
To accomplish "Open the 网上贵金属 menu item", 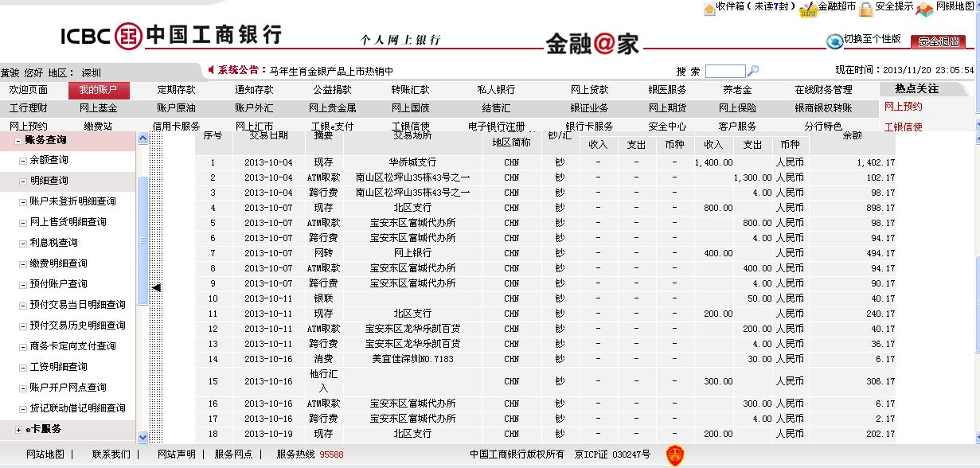I will click(x=332, y=108).
